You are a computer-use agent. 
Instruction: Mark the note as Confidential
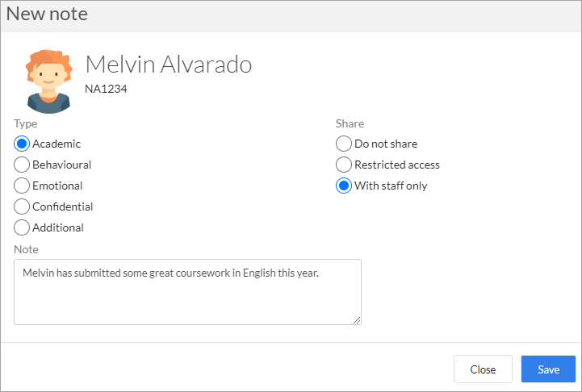[x=22, y=206]
